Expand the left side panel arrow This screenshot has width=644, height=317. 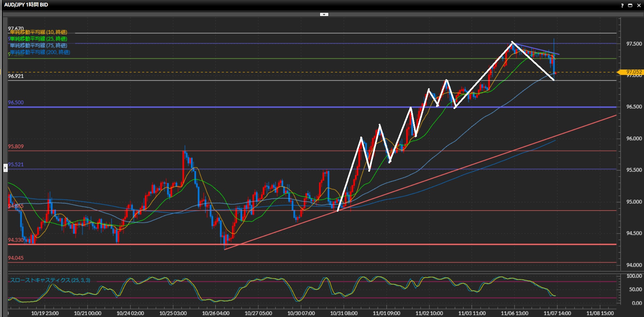point(5,168)
